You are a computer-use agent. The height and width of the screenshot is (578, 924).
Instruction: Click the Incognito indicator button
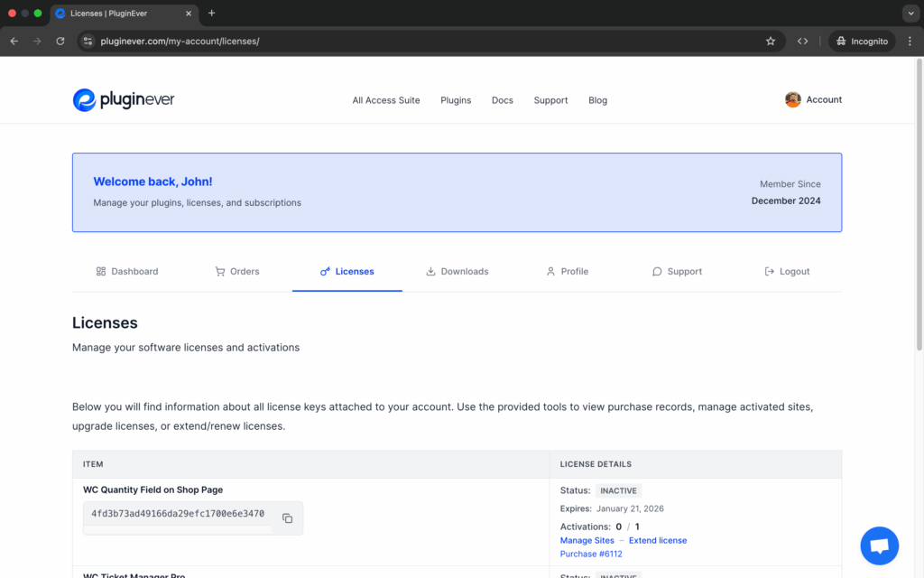click(x=862, y=42)
